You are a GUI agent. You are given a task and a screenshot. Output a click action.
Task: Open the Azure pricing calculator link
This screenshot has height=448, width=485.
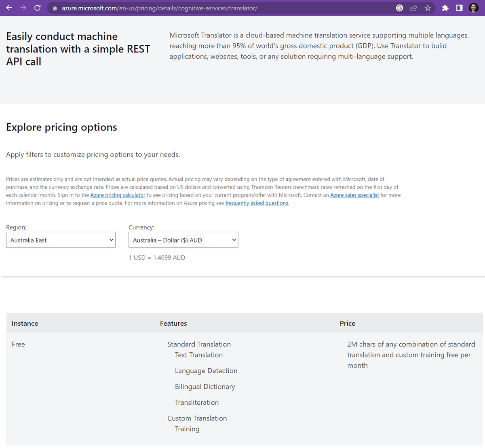pyautogui.click(x=118, y=195)
